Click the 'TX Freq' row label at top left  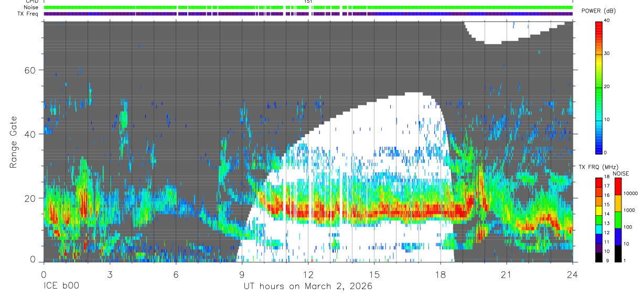pyautogui.click(x=28, y=14)
